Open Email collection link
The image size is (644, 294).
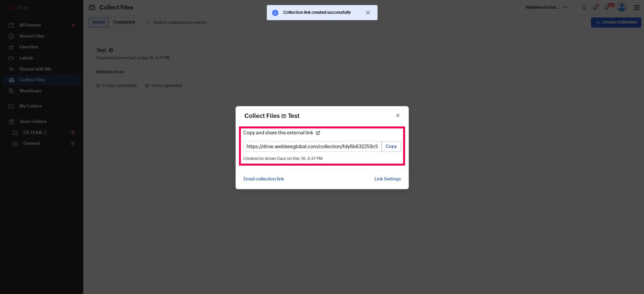[x=263, y=179]
